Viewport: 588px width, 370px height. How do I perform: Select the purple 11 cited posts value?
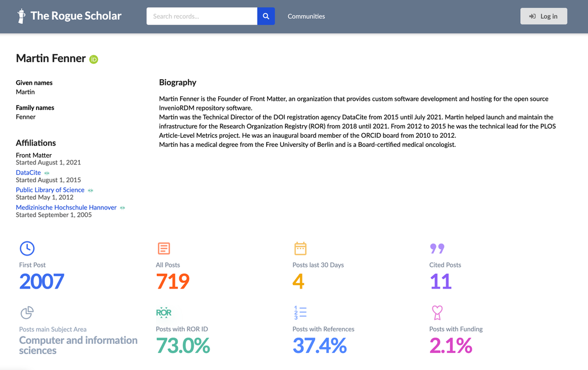click(x=440, y=281)
